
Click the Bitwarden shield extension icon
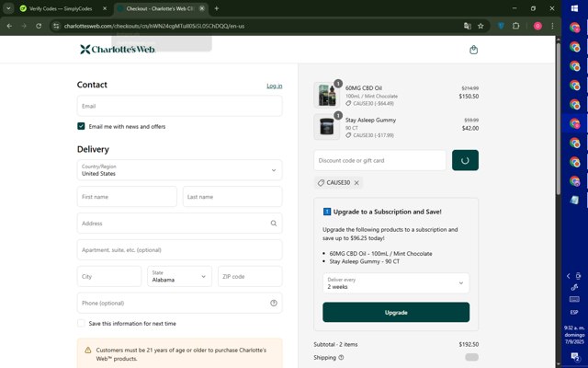coord(501,26)
